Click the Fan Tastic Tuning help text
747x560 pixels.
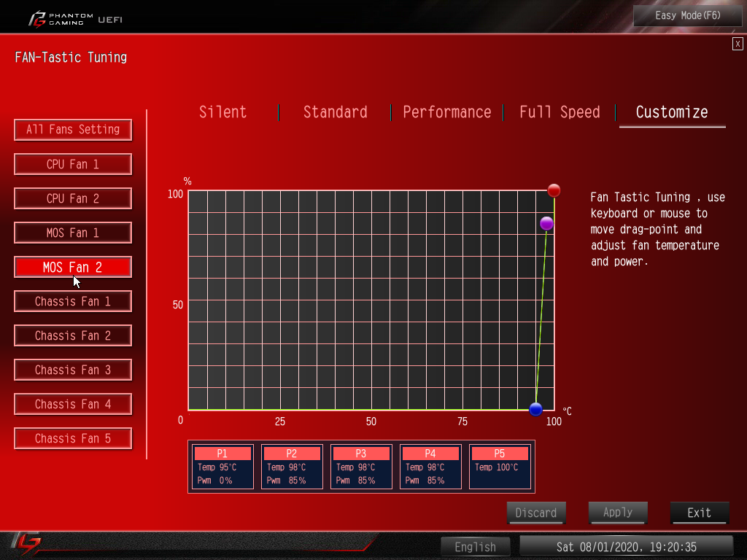point(657,229)
